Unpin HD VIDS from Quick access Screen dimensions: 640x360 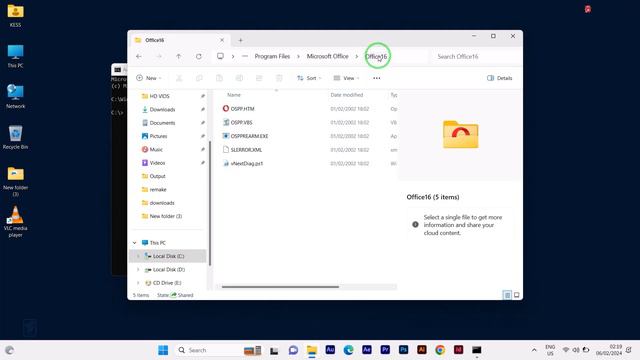pos(202,96)
